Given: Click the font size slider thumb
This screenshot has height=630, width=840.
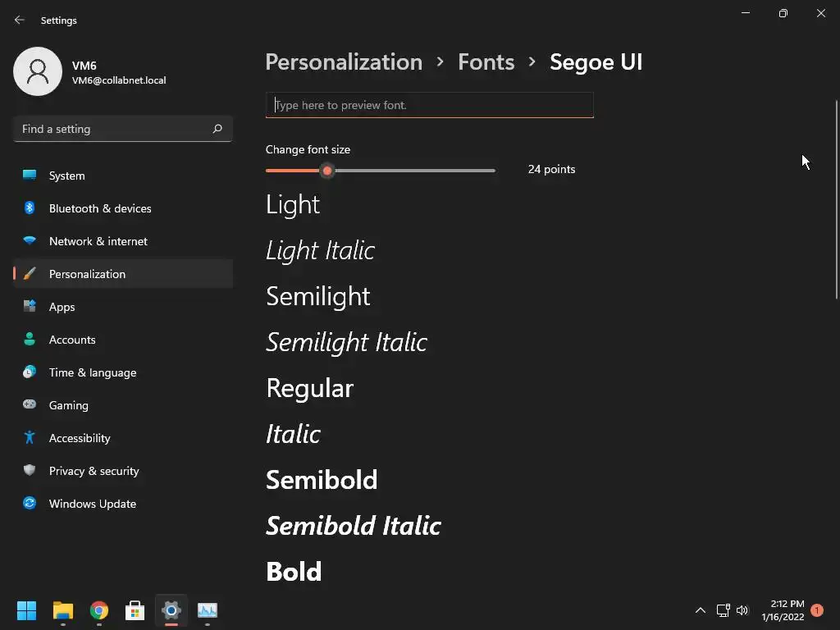Looking at the screenshot, I should point(327,171).
